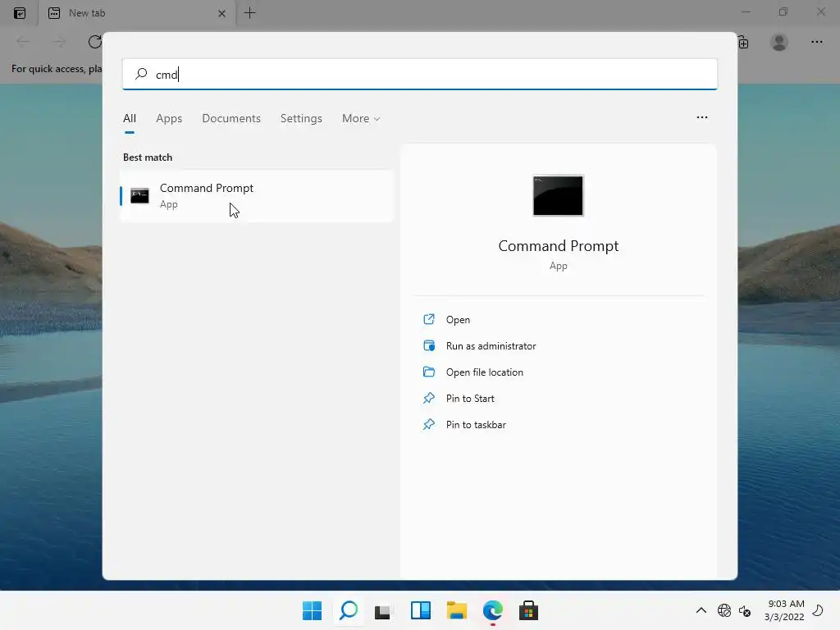
Task: Select Open file location
Action: pyautogui.click(x=484, y=372)
